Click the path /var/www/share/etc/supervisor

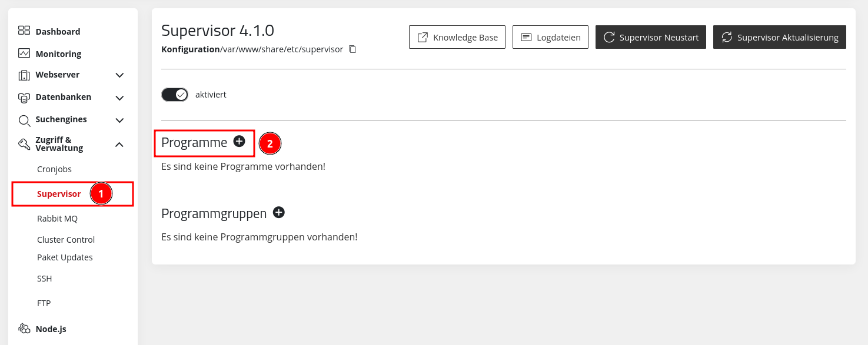click(281, 49)
